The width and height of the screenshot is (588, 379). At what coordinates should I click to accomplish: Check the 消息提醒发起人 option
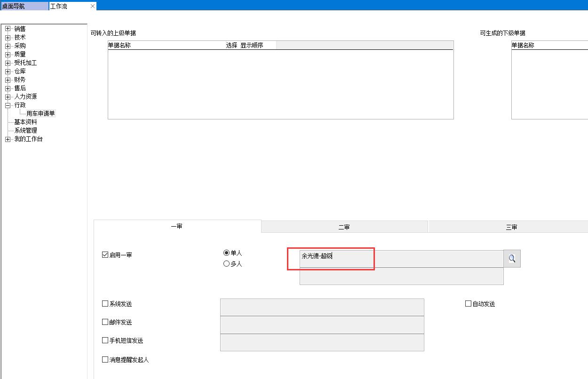pyautogui.click(x=105, y=360)
